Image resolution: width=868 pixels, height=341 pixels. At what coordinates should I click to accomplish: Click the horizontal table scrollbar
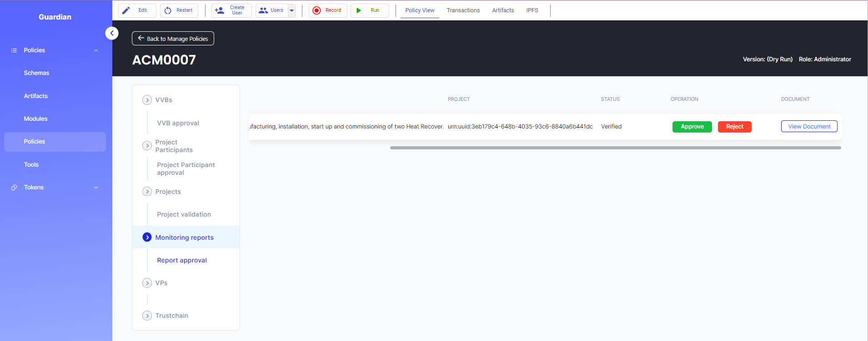coord(615,148)
